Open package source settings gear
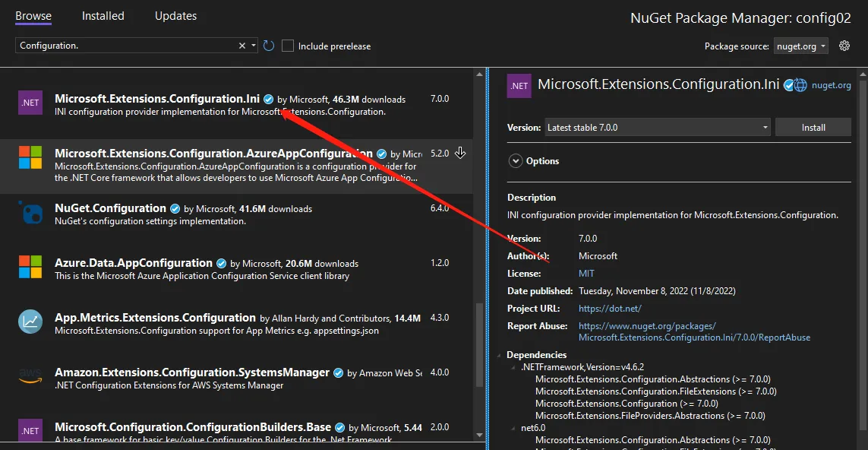868x450 pixels. pyautogui.click(x=844, y=46)
